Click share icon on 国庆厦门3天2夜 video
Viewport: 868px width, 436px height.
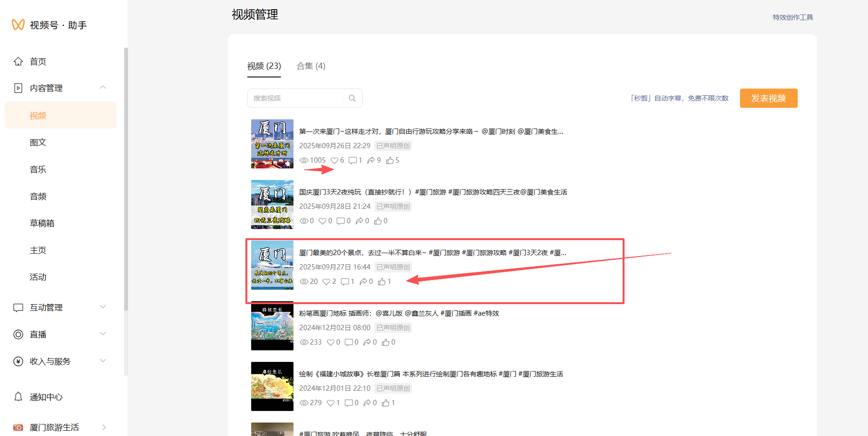click(359, 221)
